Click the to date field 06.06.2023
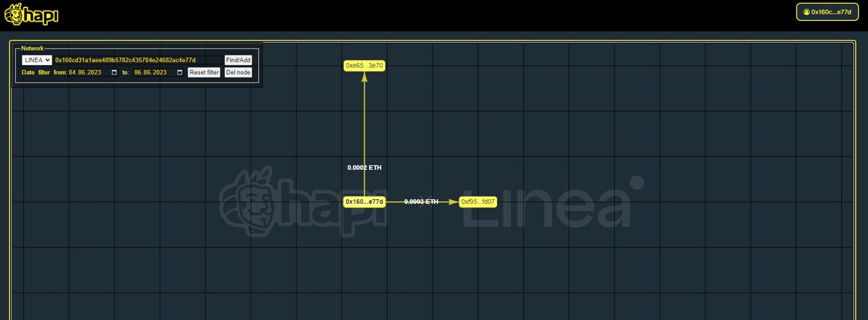This screenshot has width=868, height=320. pos(158,72)
